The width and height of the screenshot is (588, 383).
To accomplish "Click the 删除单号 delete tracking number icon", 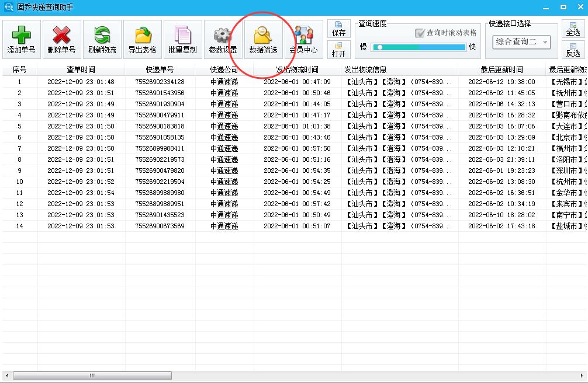I will 61,39.
